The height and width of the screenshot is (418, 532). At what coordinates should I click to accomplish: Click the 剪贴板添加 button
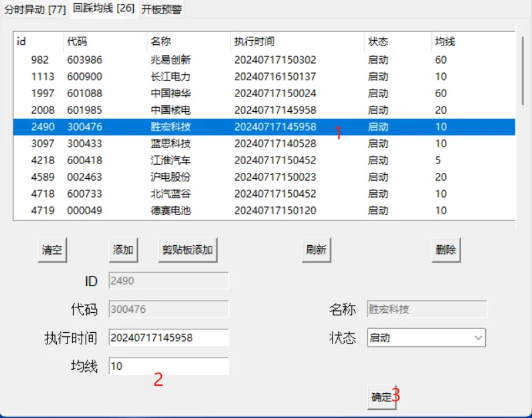coord(187,250)
